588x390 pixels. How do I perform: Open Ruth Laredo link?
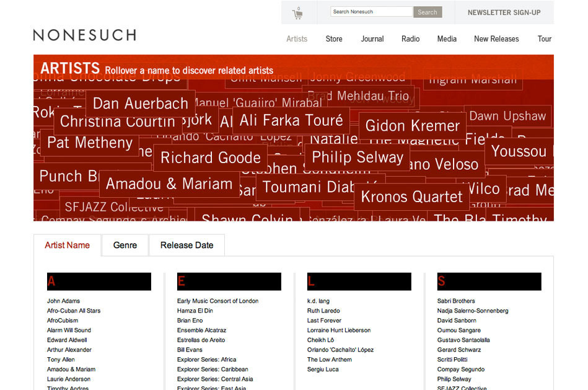pos(323,311)
